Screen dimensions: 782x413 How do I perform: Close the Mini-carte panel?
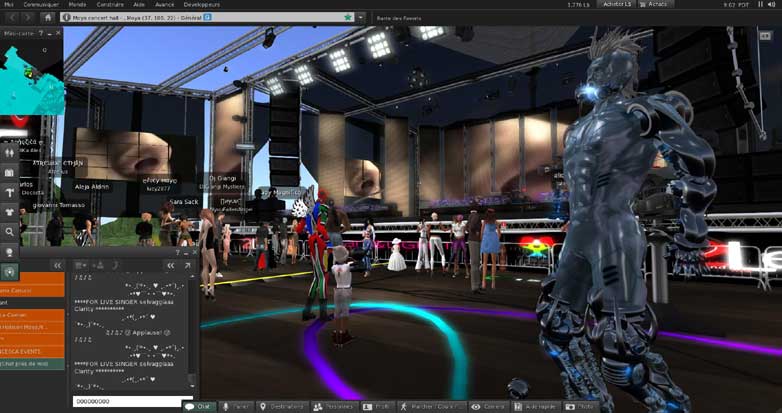[57, 33]
